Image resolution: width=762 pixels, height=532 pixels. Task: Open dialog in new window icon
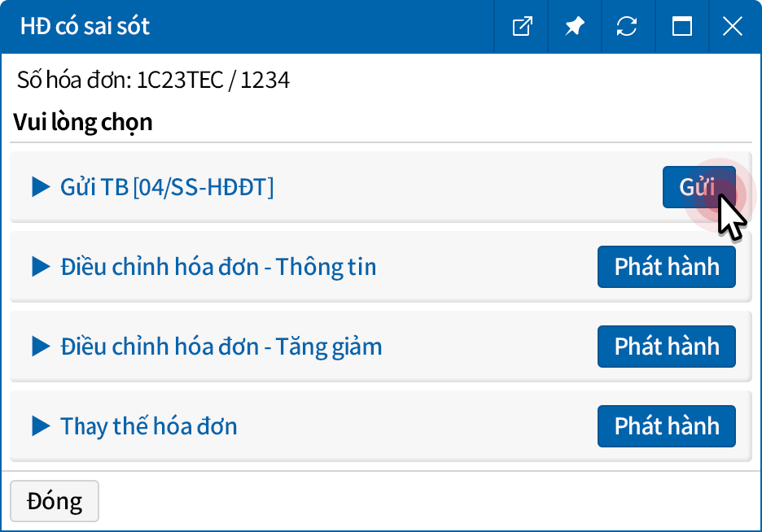[x=522, y=27]
